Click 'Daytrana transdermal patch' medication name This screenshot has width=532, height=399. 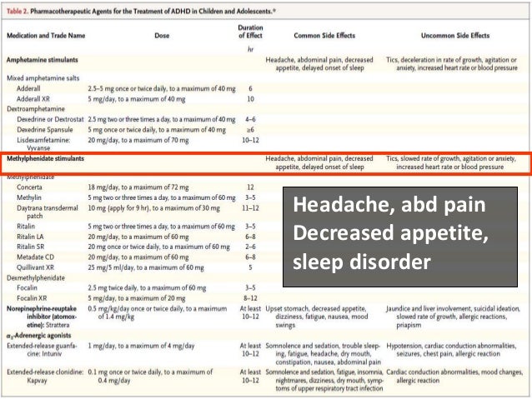(48, 212)
